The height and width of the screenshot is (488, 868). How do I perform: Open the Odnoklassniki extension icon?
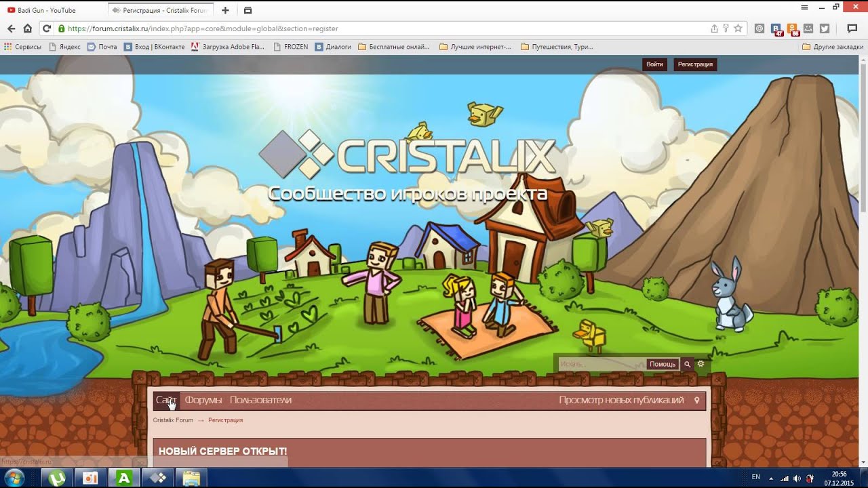tap(792, 29)
